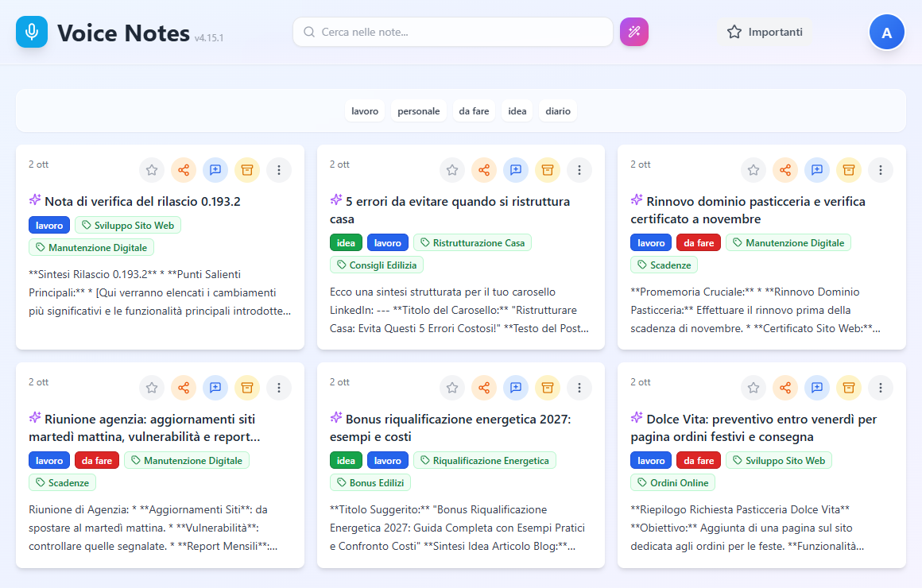Viewport: 922px width, 588px height.
Task: Open more options for 'Rinnovo dominio pasticceria' note
Action: click(880, 170)
